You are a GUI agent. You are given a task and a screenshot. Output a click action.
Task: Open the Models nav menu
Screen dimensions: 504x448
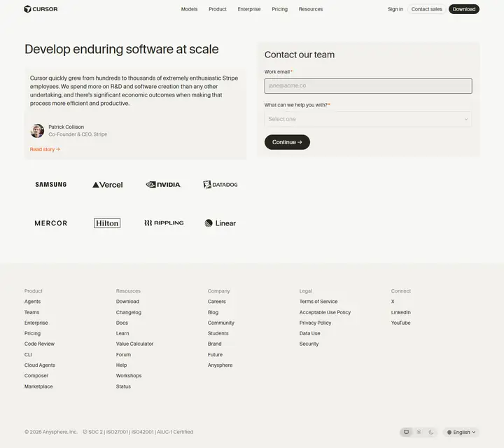coord(189,9)
